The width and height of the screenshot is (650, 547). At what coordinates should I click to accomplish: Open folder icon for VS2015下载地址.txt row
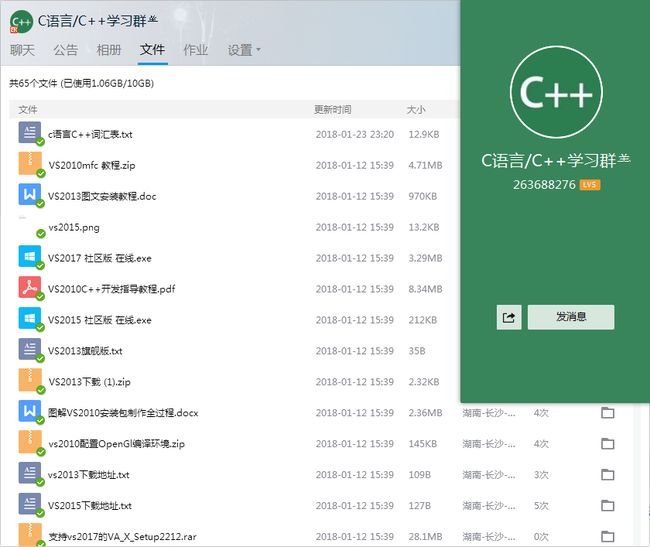point(608,506)
